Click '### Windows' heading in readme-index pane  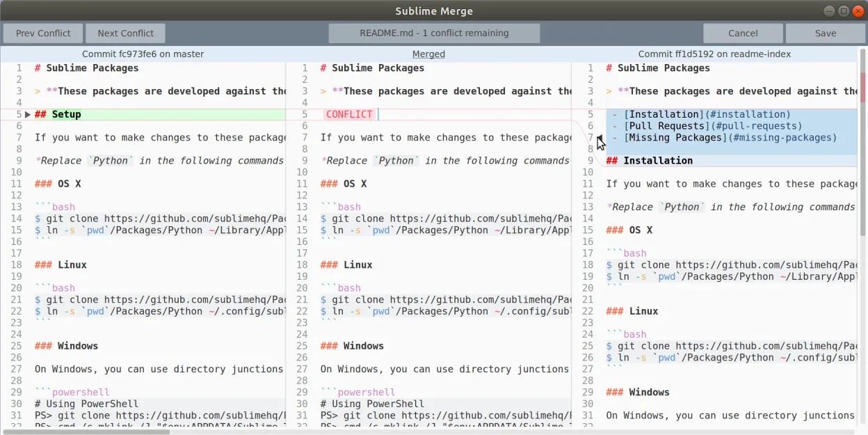pyautogui.click(x=638, y=393)
